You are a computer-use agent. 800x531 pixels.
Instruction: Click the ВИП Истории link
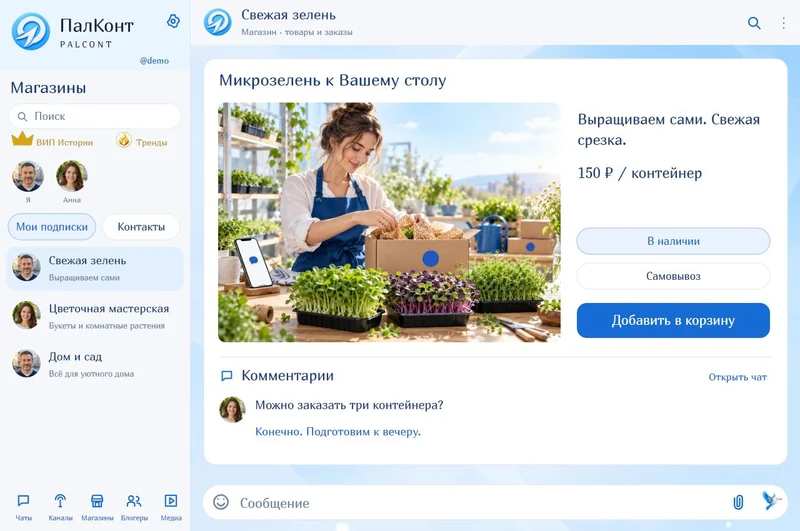(x=64, y=143)
